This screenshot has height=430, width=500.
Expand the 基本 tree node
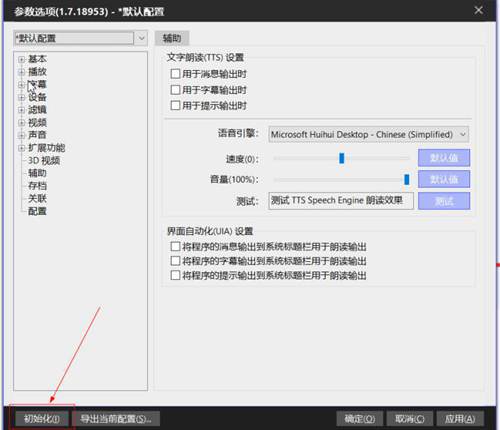(22, 59)
